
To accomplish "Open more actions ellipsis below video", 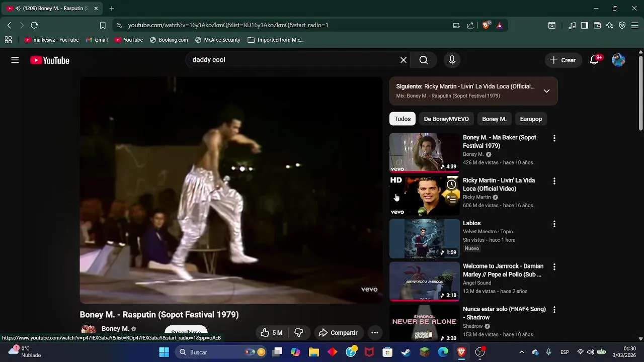I will (375, 332).
